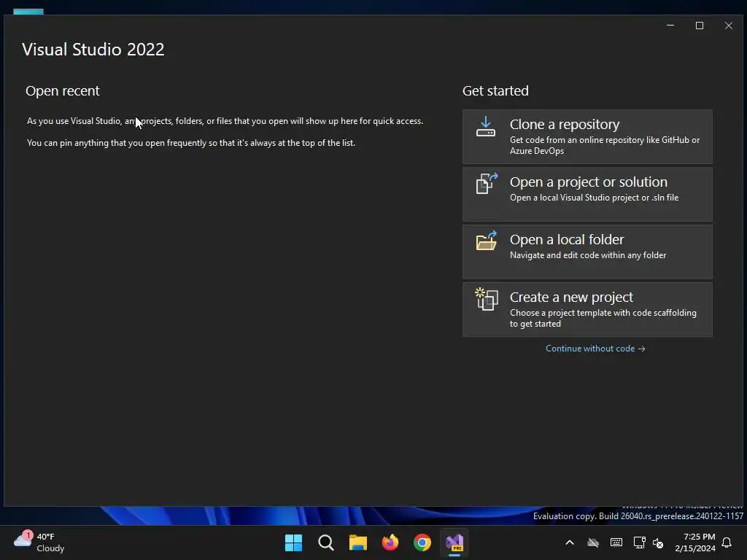Select Open a project or solution heading
This screenshot has height=560, width=747.
[589, 182]
